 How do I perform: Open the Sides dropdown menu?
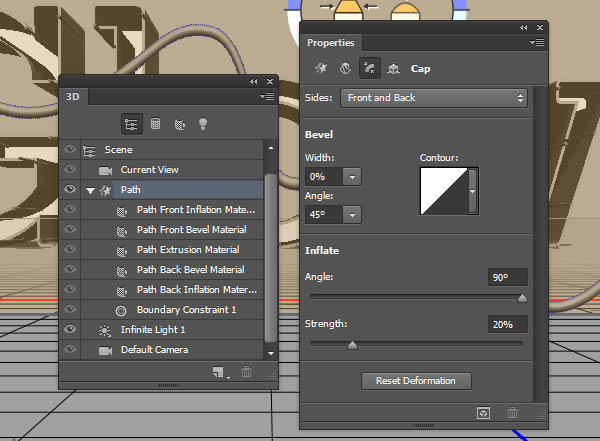click(434, 98)
